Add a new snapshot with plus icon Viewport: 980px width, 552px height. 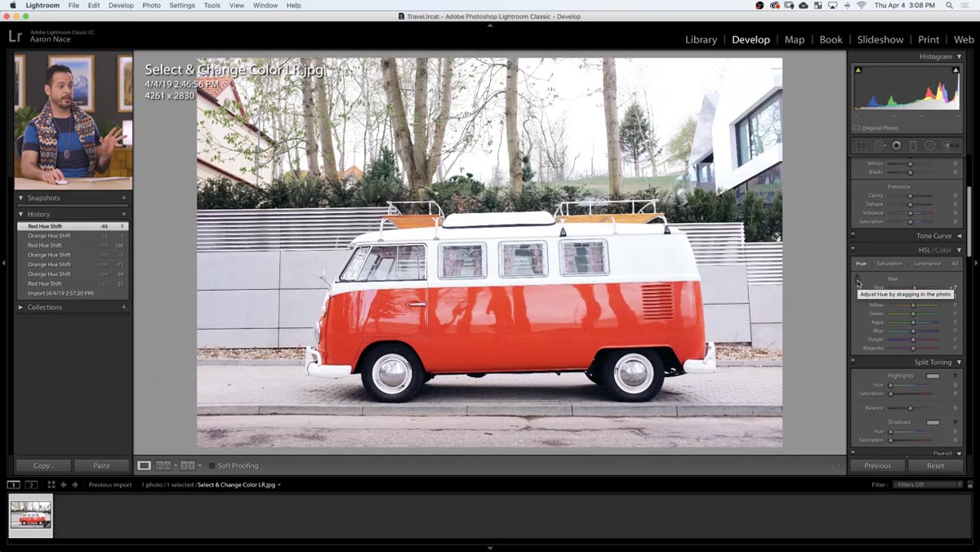(124, 198)
